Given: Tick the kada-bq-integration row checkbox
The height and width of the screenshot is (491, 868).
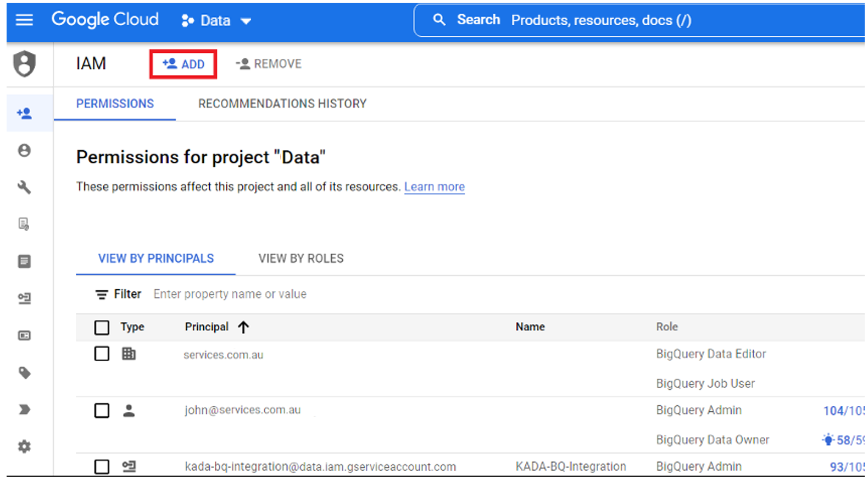Looking at the screenshot, I should tap(102, 466).
